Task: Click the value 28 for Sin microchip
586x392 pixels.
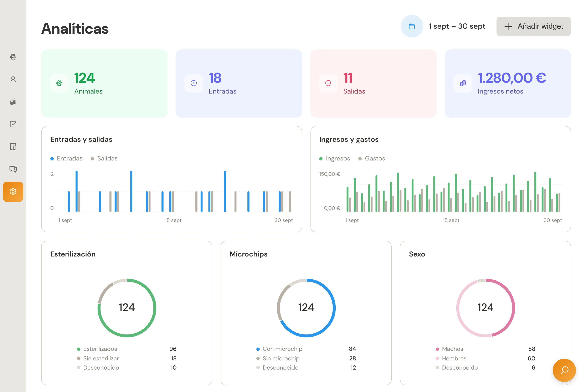Action: click(x=353, y=359)
